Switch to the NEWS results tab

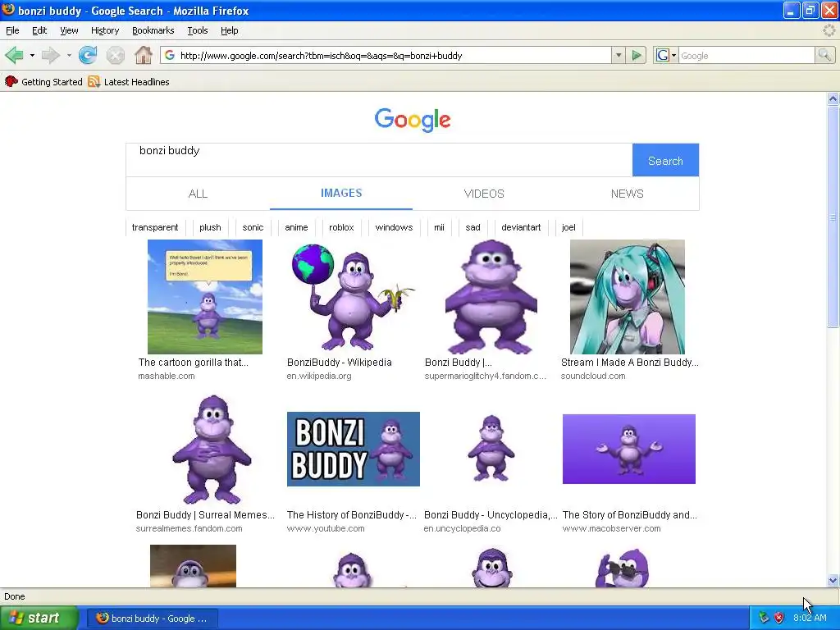(627, 194)
